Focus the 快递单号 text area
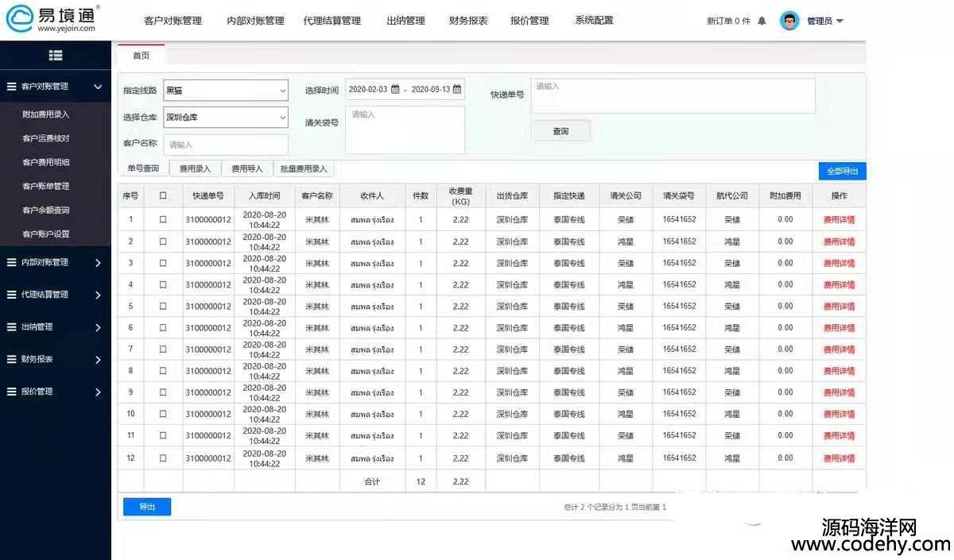954x560 pixels. click(673, 96)
